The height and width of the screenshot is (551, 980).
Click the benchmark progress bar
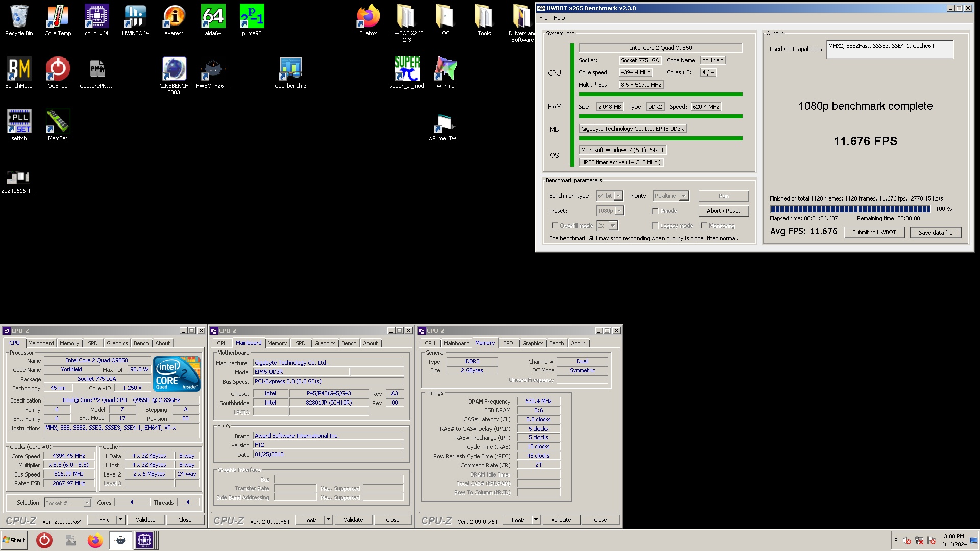850,209
